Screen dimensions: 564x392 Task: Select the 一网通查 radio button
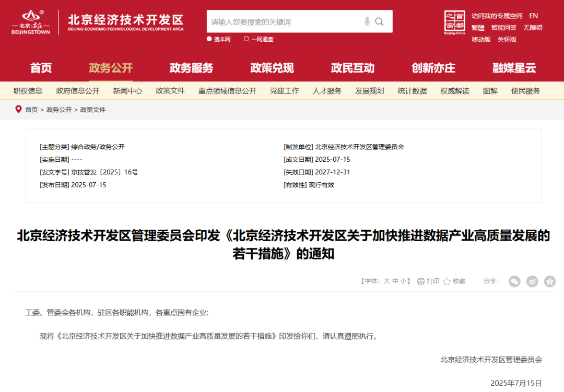[246, 39]
